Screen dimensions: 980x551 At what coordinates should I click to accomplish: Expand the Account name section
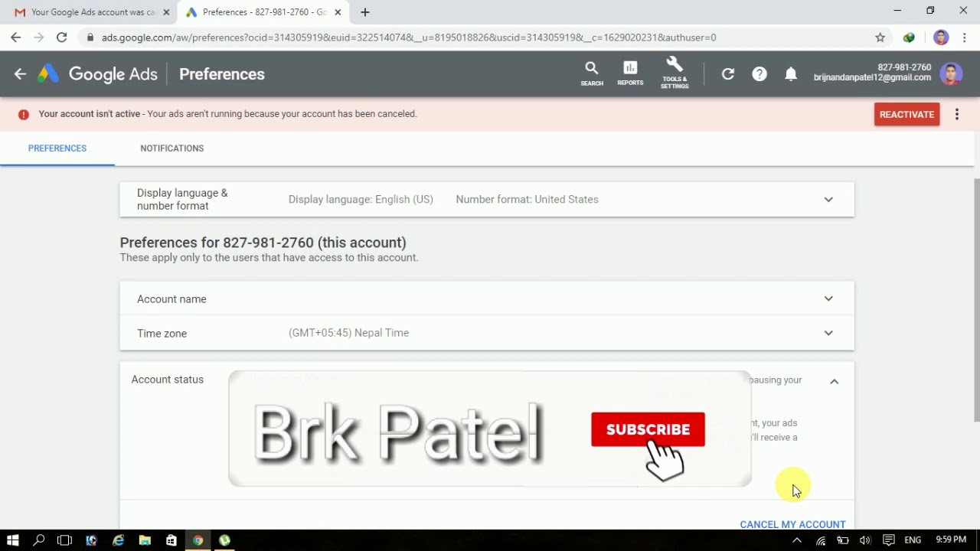487,299
